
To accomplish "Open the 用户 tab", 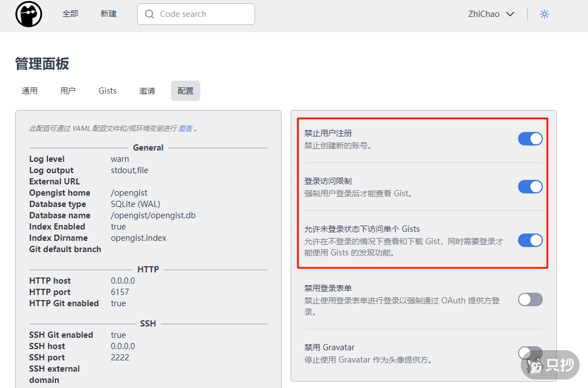I will [68, 91].
